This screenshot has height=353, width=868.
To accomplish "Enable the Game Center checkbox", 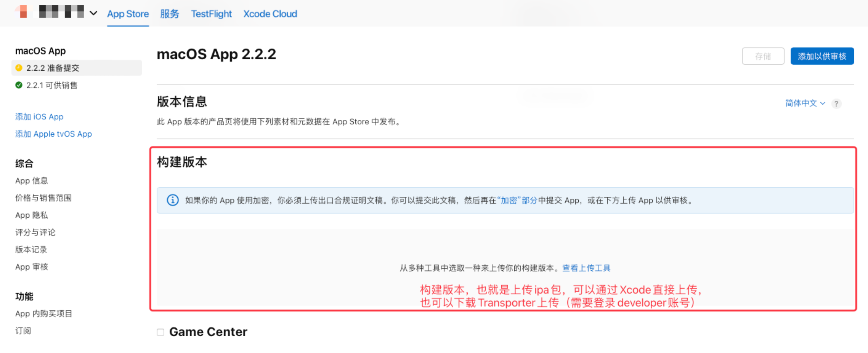I will 161,332.
